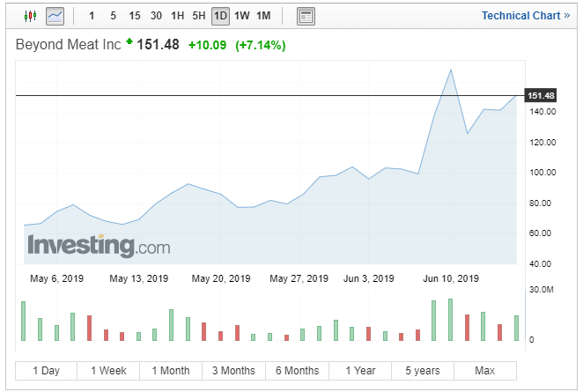Click the Jun 3, 2019 axis label

pos(368,278)
